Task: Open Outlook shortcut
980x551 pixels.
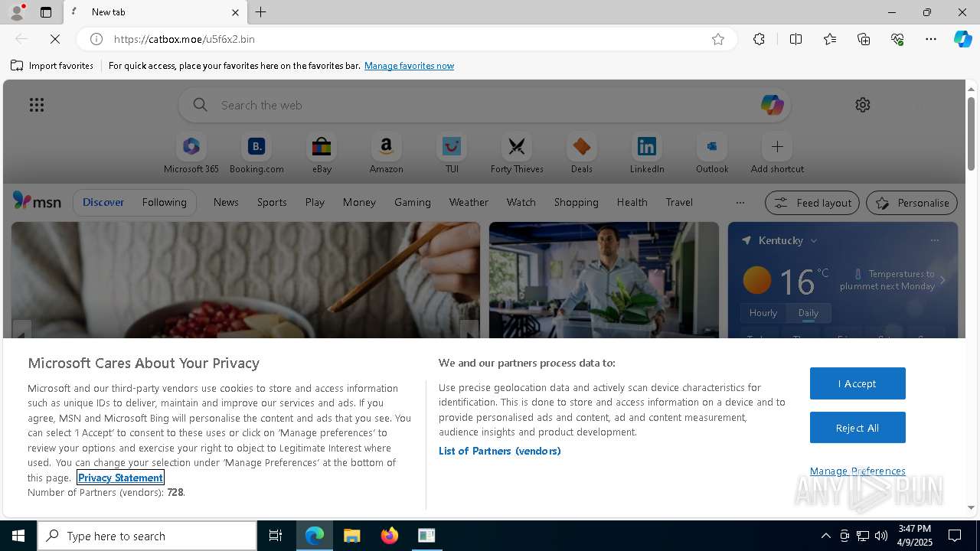Action: point(712,154)
